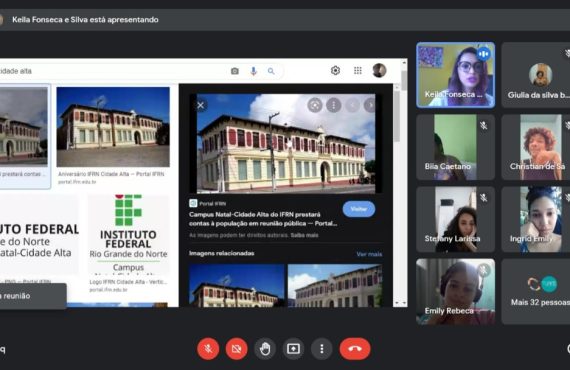Open Mais 32 pessoas participants tile
This screenshot has width=570, height=370.
coord(535,291)
